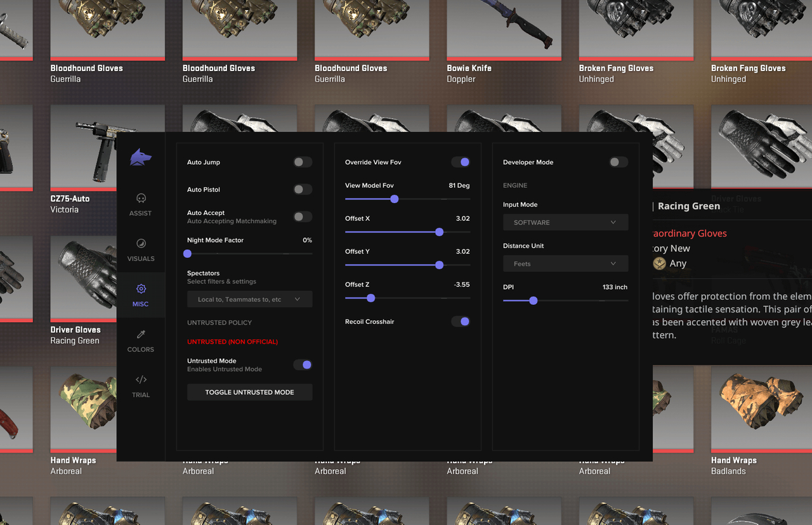This screenshot has height=525, width=812.
Task: Select the Bowie Knife Doppler thumbnail
Action: 504,29
